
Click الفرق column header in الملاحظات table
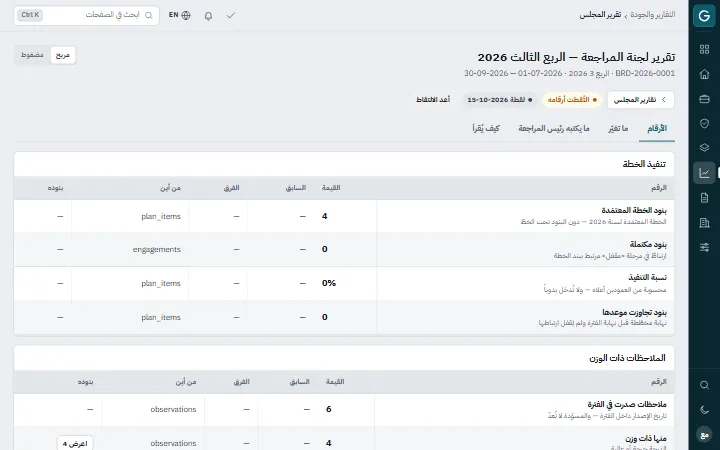[x=242, y=382]
